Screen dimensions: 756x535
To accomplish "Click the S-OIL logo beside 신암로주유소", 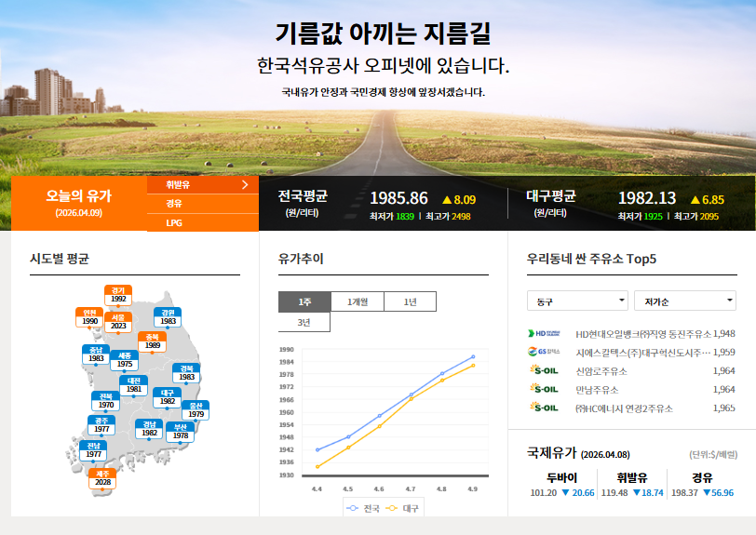I will 545,370.
